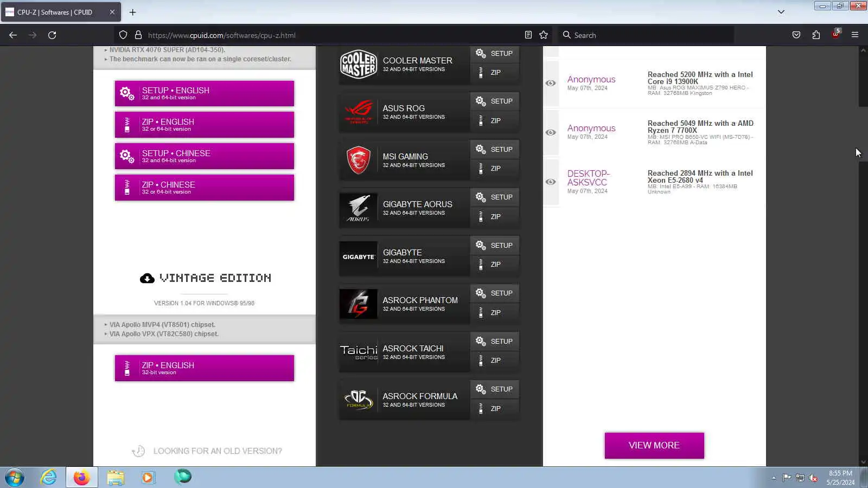This screenshot has height=488, width=868.
Task: Click the ASRock Formula logo
Action: click(359, 400)
